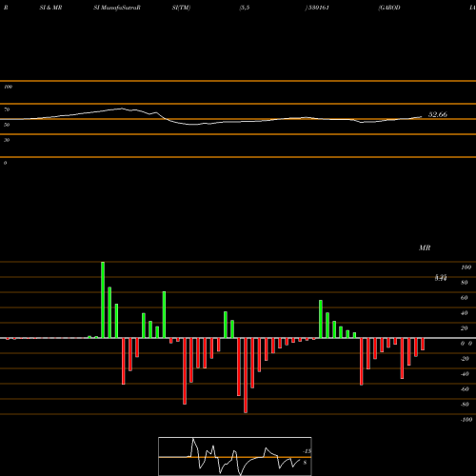Image resolution: width=476 pixels, height=476 pixels.
Task: Click the -100 label on MR right axis
Action: 466,420
